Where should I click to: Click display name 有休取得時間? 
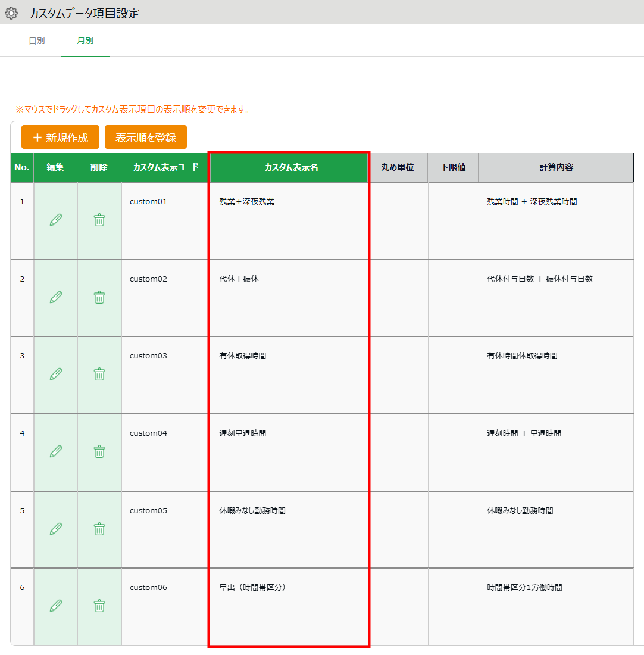243,356
